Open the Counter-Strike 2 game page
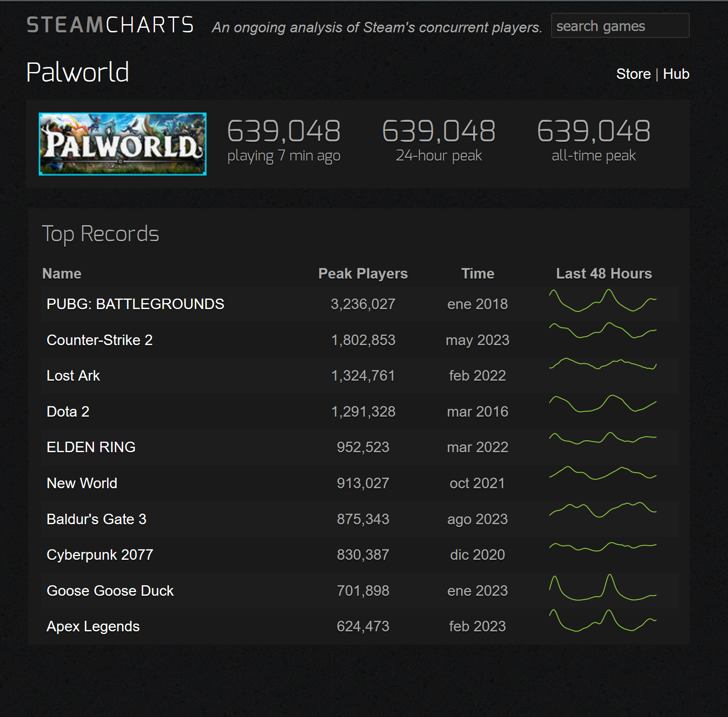 click(x=99, y=340)
